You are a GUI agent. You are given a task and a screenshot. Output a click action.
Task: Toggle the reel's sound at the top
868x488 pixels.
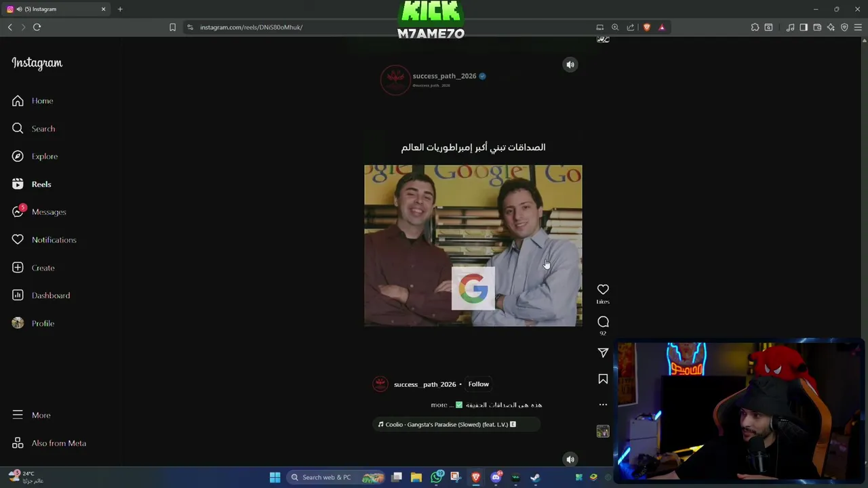click(570, 64)
